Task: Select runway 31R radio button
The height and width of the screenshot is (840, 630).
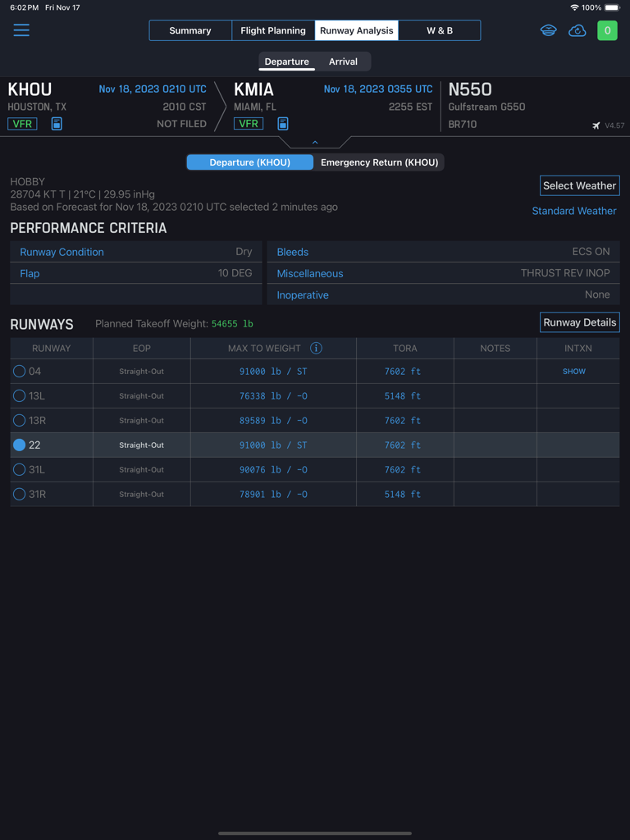Action: [20, 495]
